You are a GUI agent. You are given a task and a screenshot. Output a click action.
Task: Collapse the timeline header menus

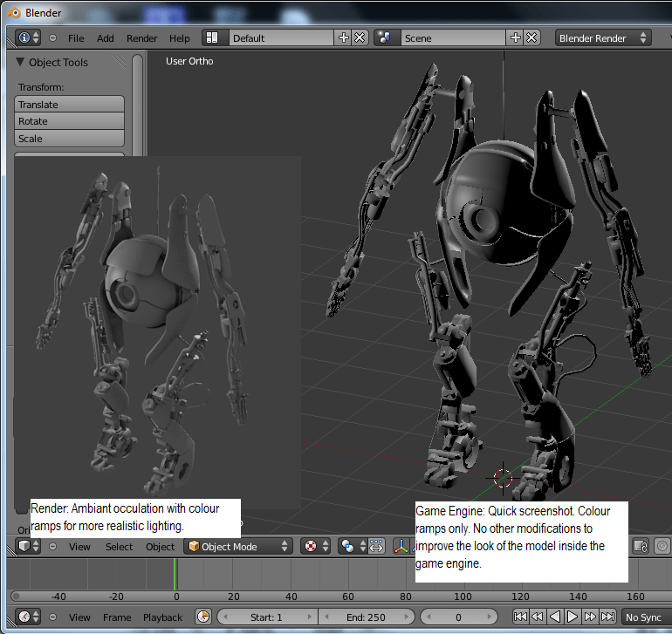pyautogui.click(x=53, y=617)
